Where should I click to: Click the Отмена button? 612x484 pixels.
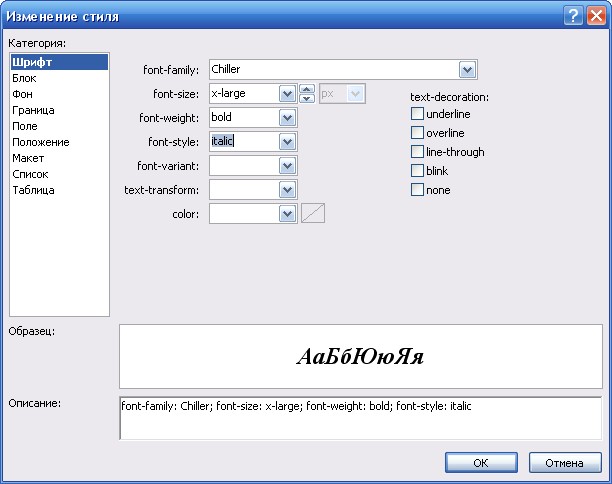point(565,463)
